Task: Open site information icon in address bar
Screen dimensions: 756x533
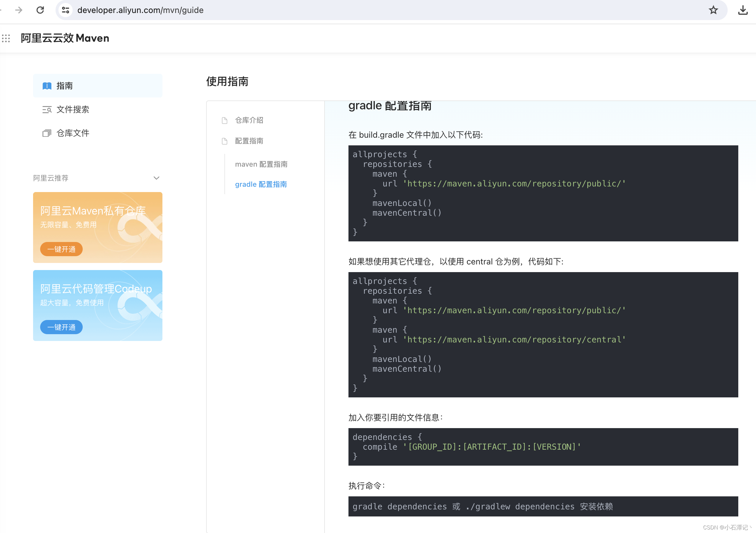Action: (66, 10)
